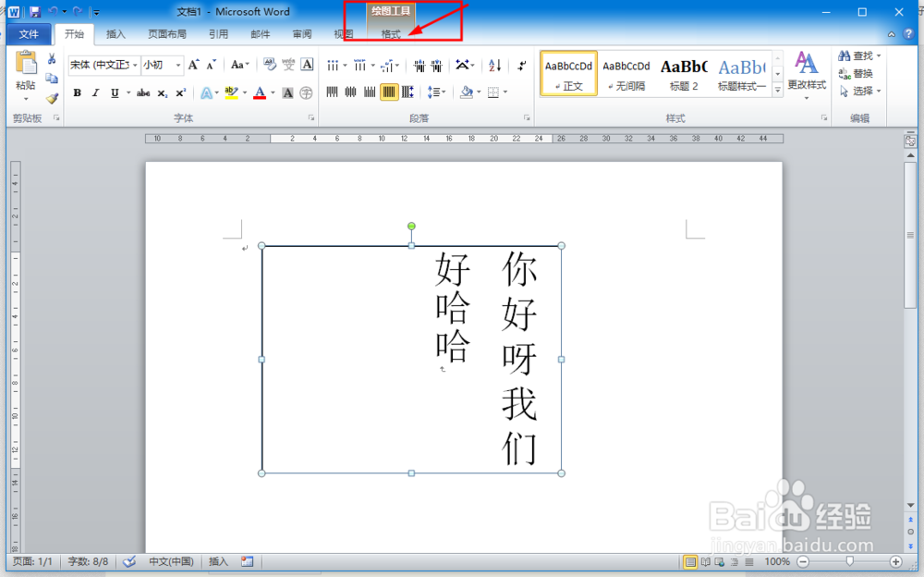Apply italic formatting
This screenshot has height=577, width=924.
[x=95, y=92]
